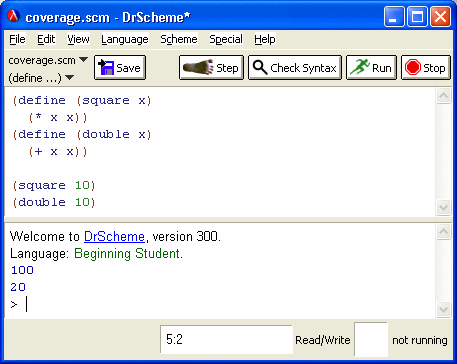
Task: Toggle the Read/Write status label
Action: 323,340
